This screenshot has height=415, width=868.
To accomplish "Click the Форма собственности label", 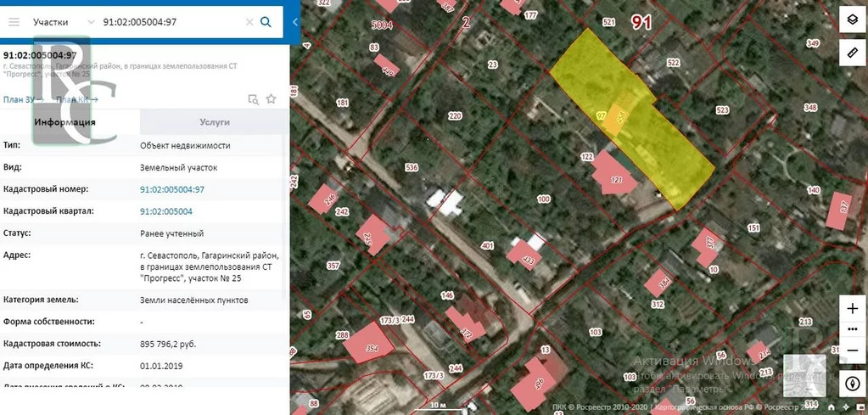I will pyautogui.click(x=48, y=322).
